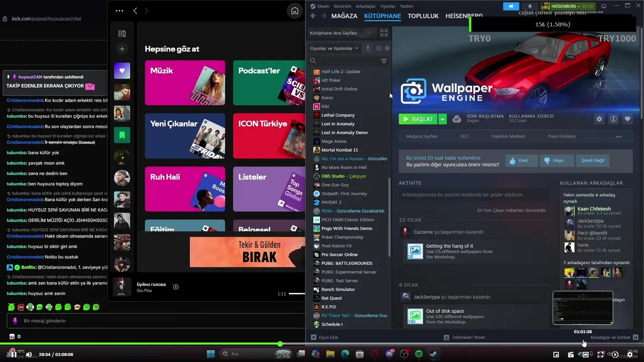Viewport: 644px width, 362px height.
Task: Open Wallpaper Engine settings gear
Action: pyautogui.click(x=599, y=119)
